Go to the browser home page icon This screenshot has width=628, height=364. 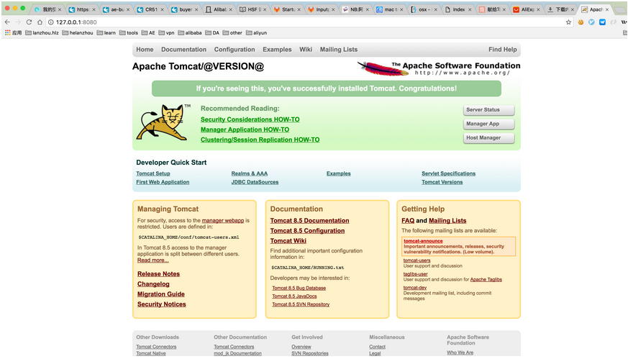[40, 22]
